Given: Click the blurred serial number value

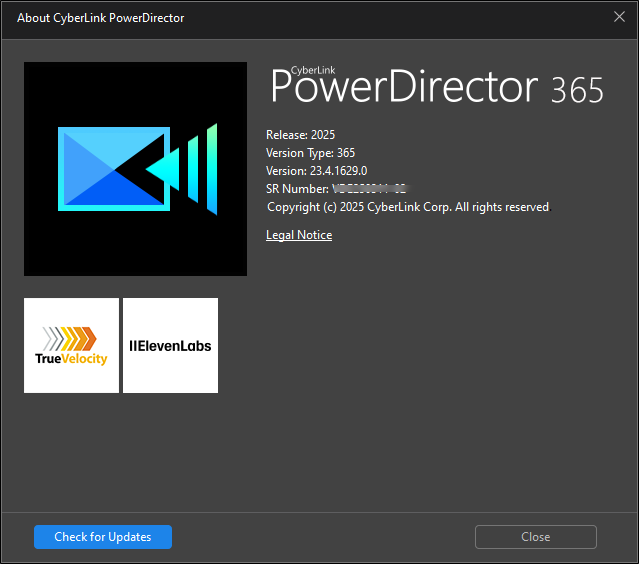Looking at the screenshot, I should tap(369, 189).
